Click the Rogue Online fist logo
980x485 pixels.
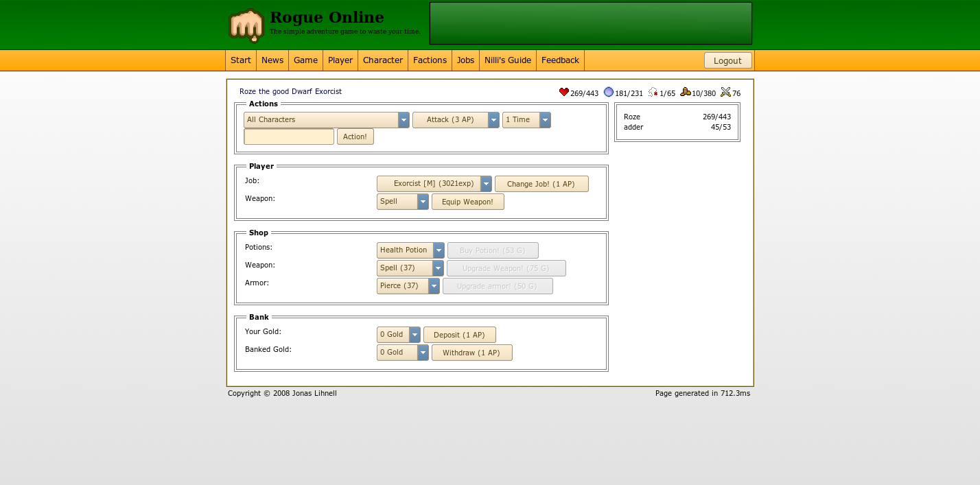click(x=246, y=26)
